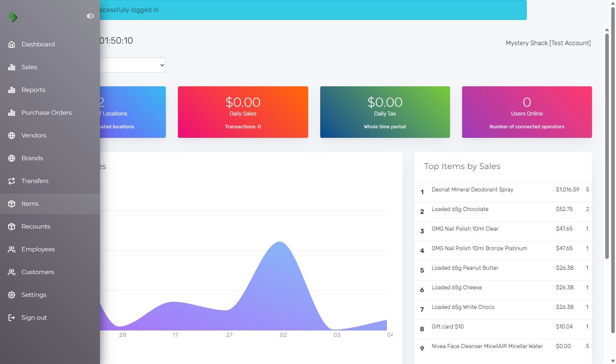The width and height of the screenshot is (616, 364).
Task: Click the Dashboard home icon
Action: [x=12, y=44]
